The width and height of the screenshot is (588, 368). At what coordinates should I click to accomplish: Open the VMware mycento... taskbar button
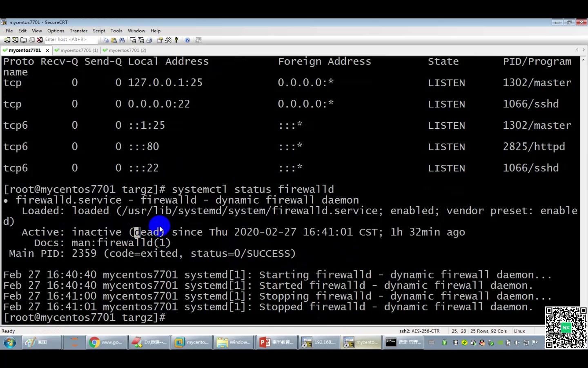(x=191, y=342)
